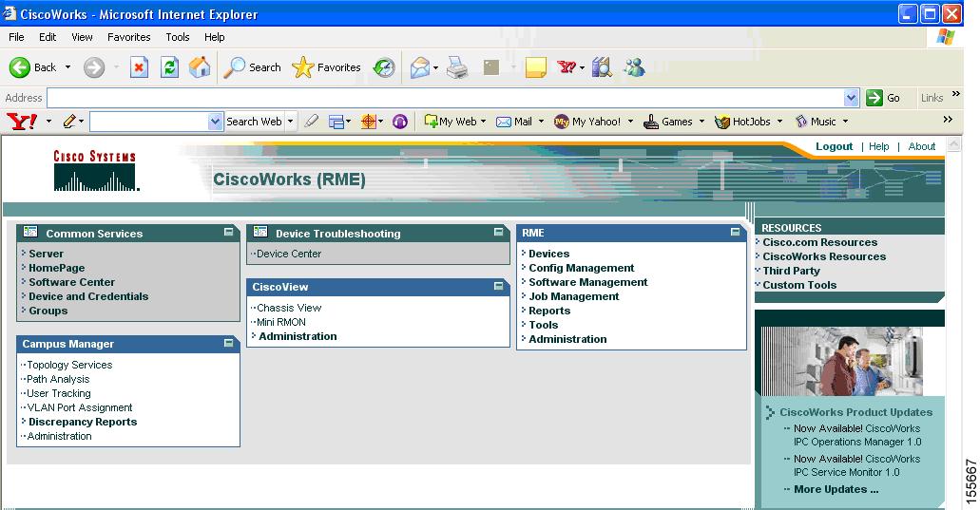Viewport: 980px width, 510px height.
Task: Click the pencil icon on Yahoo toolbar
Action: 69,122
